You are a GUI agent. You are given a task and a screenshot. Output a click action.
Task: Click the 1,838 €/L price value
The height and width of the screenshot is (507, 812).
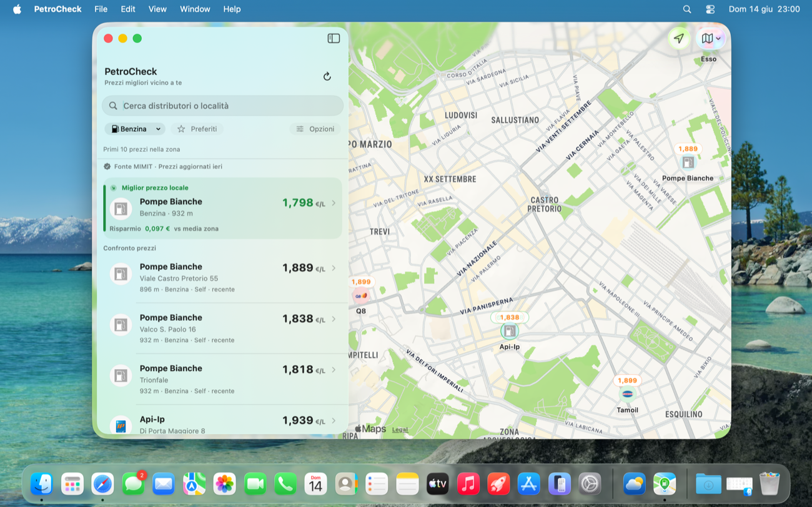pos(304,319)
